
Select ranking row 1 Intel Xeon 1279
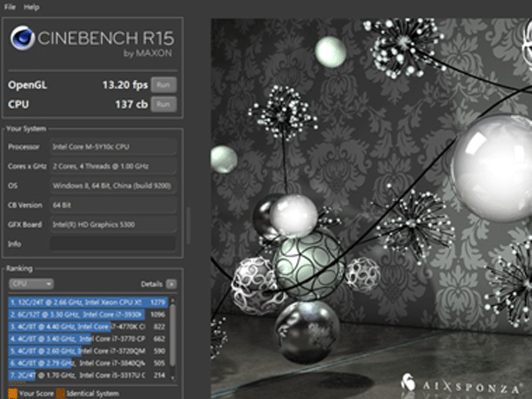coord(88,302)
